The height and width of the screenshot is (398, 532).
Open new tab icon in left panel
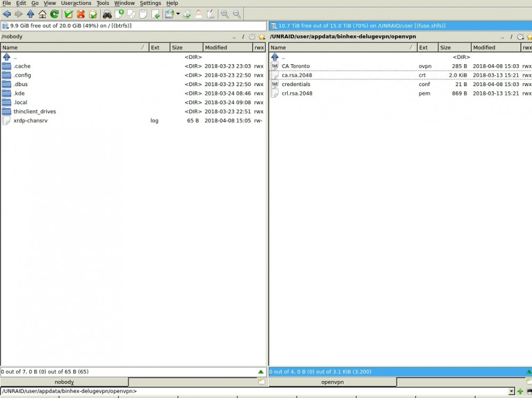pos(261,382)
